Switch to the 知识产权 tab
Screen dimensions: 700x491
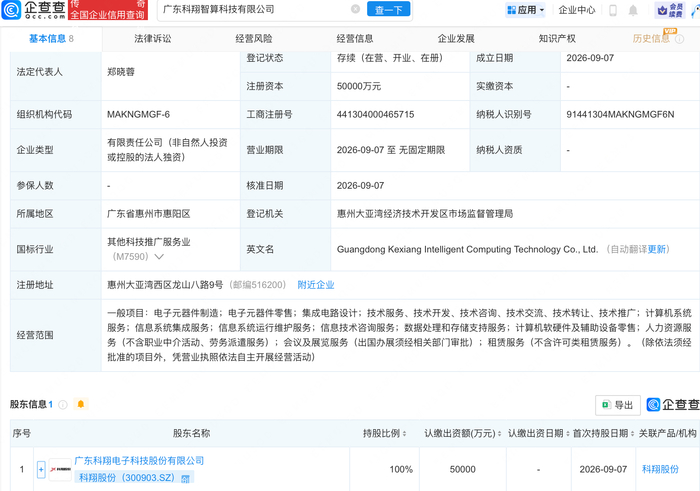tap(557, 39)
